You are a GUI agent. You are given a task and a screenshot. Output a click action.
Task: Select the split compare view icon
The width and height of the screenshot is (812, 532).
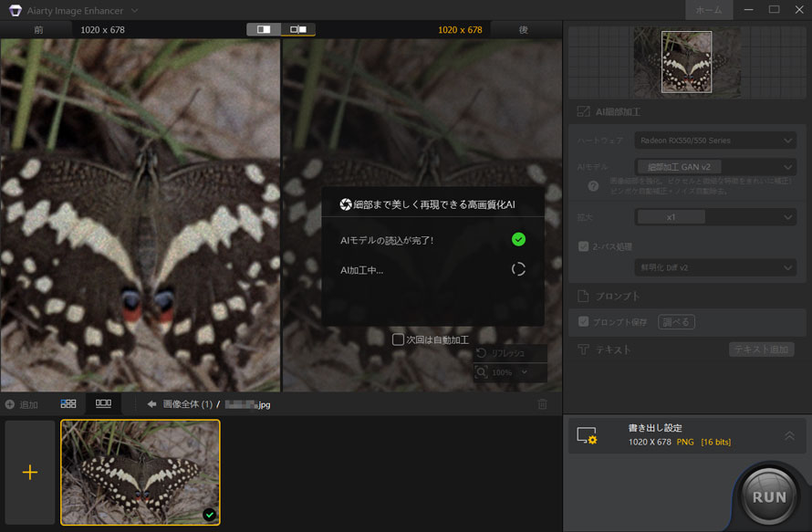click(264, 29)
